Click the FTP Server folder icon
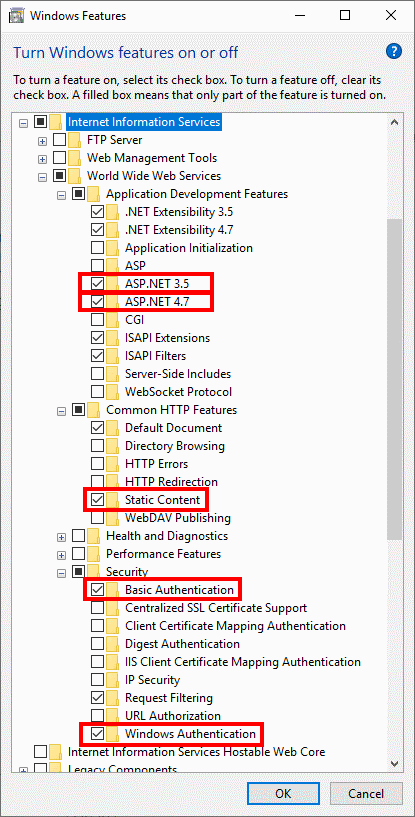415x817 pixels. tap(75, 140)
